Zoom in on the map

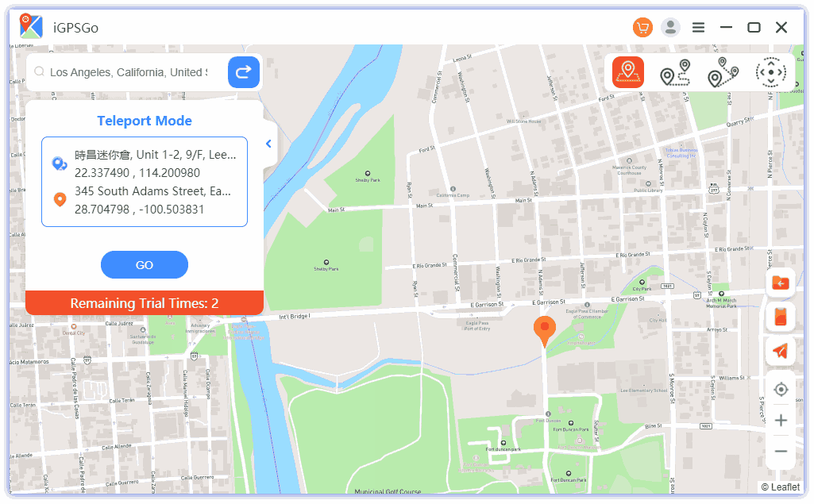[781, 421]
